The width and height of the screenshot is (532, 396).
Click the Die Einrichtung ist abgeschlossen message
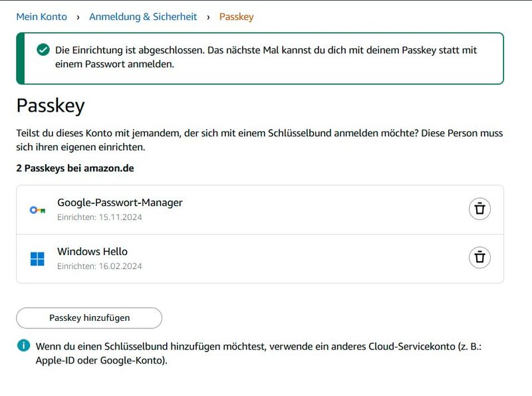(x=266, y=57)
